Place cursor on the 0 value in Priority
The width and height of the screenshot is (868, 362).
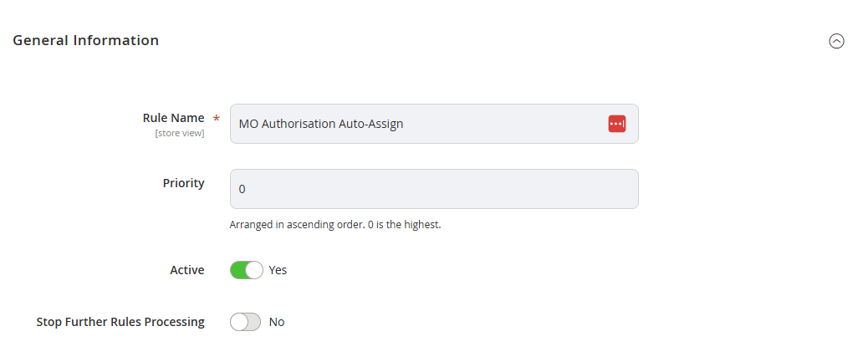pyautogui.click(x=242, y=189)
